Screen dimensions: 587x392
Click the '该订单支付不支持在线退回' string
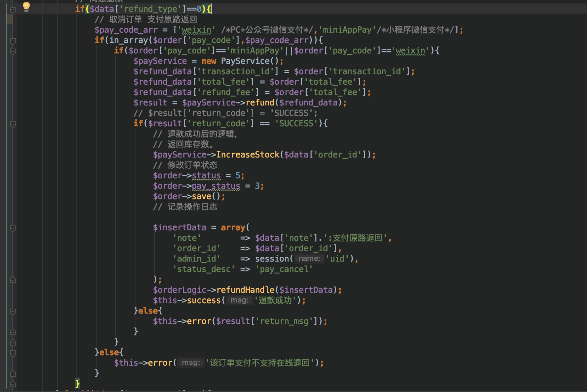pyautogui.click(x=260, y=363)
